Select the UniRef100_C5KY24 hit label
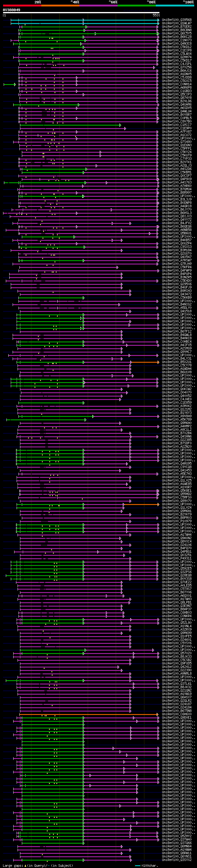 pos(176,152)
